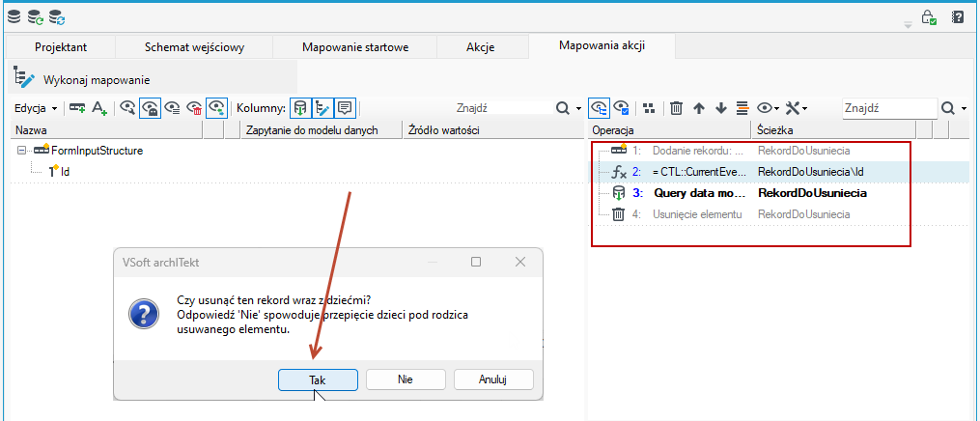Switch to the Mapowanie startowe tab
The height and width of the screenshot is (421, 980).
tap(355, 47)
